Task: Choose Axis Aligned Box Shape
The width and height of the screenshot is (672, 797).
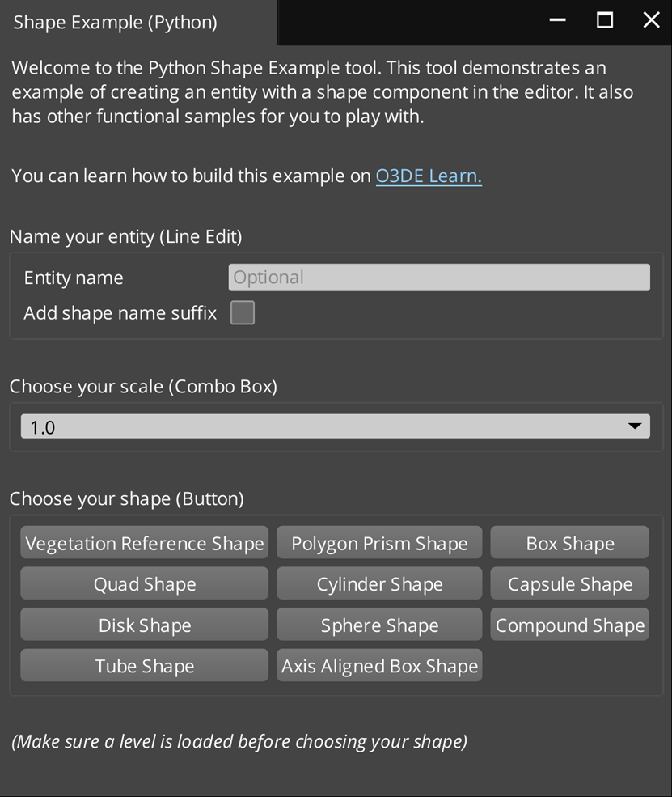Action: pyautogui.click(x=379, y=666)
